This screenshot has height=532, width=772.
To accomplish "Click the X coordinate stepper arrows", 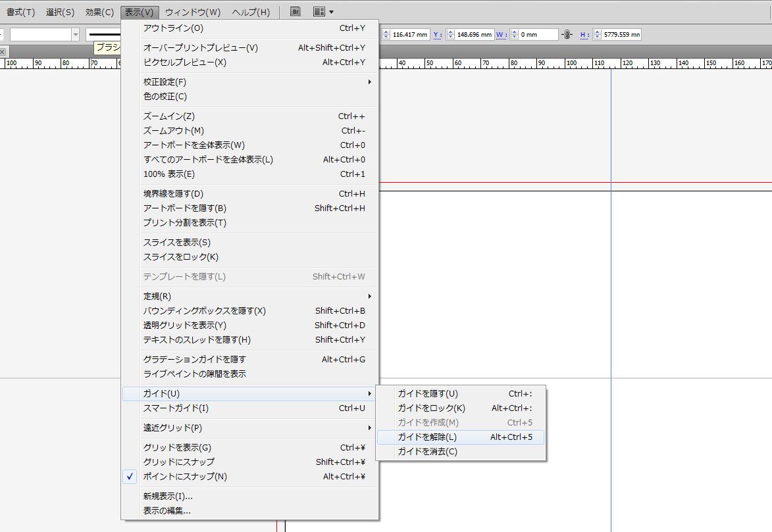I will (386, 34).
